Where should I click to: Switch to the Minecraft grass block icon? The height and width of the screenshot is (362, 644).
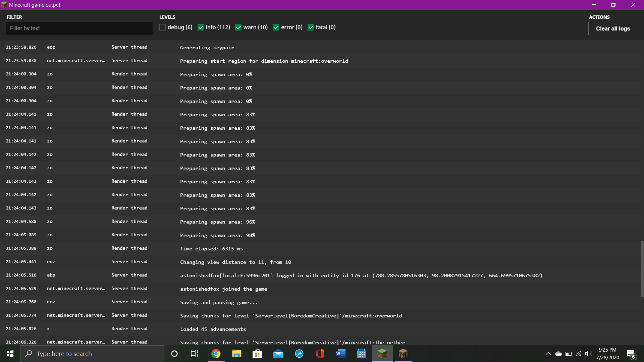pyautogui.click(x=382, y=354)
